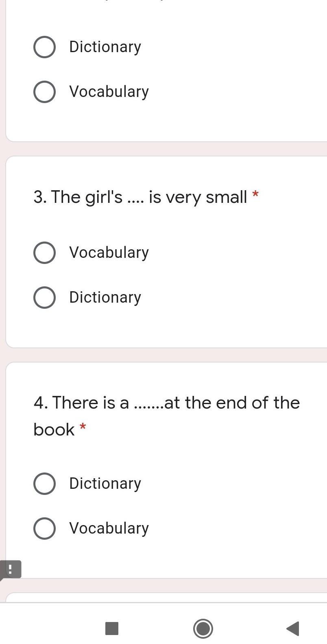Click the red asterisk on question 3
The height and width of the screenshot is (644, 327).
point(255,194)
